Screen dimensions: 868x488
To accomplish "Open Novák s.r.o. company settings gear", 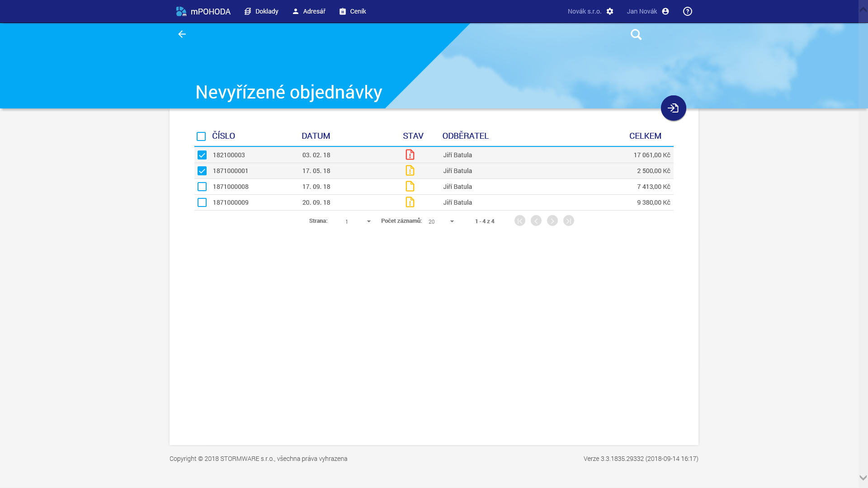I will pos(610,11).
